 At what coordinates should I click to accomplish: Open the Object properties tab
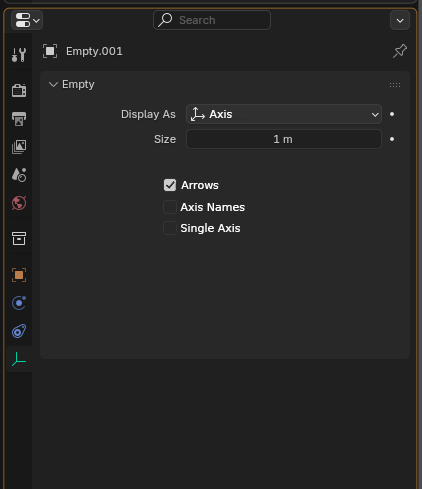click(19, 275)
